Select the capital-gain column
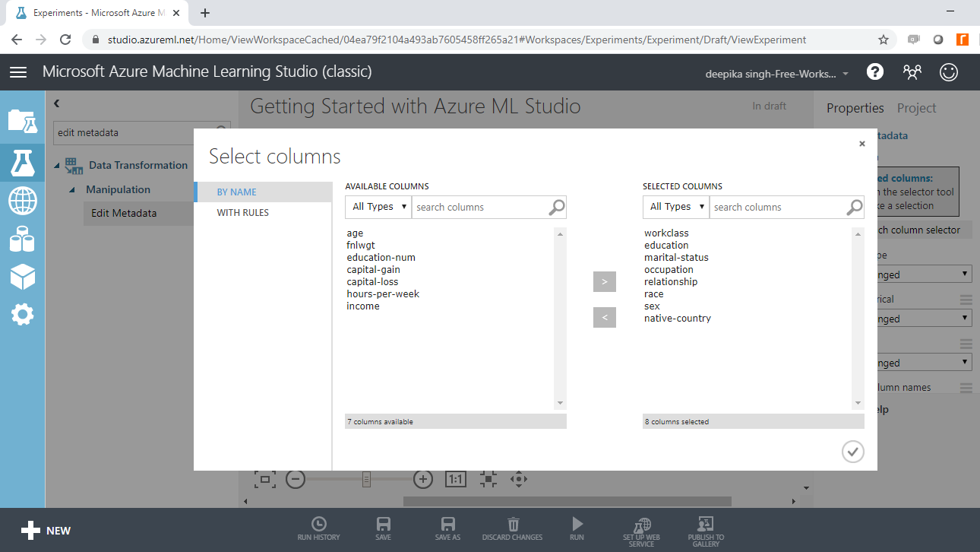Image resolution: width=980 pixels, height=552 pixels. (374, 270)
